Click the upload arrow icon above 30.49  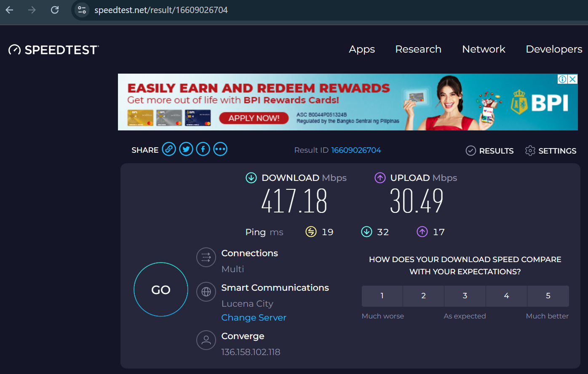(x=380, y=178)
